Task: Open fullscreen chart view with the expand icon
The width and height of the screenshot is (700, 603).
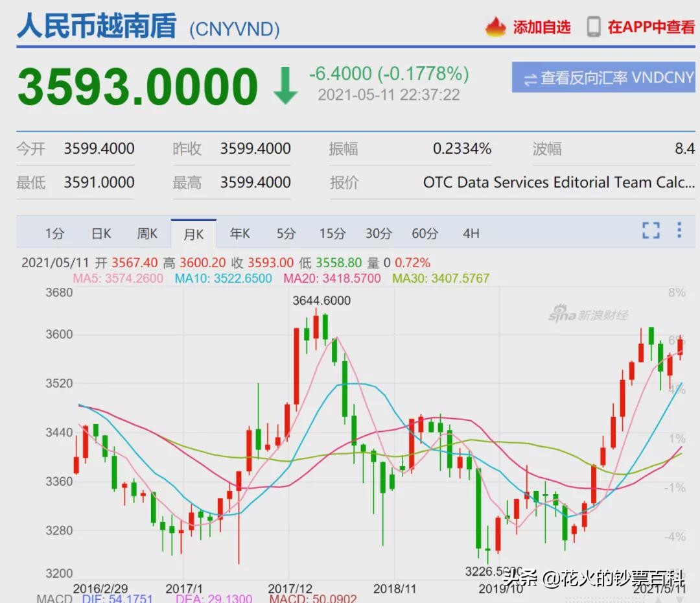Action: tap(651, 231)
